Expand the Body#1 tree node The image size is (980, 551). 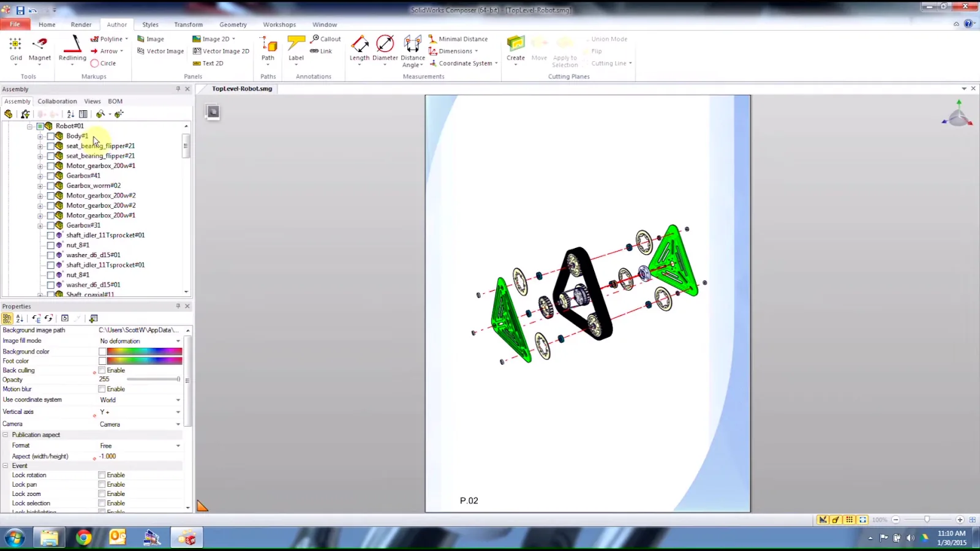coord(40,136)
